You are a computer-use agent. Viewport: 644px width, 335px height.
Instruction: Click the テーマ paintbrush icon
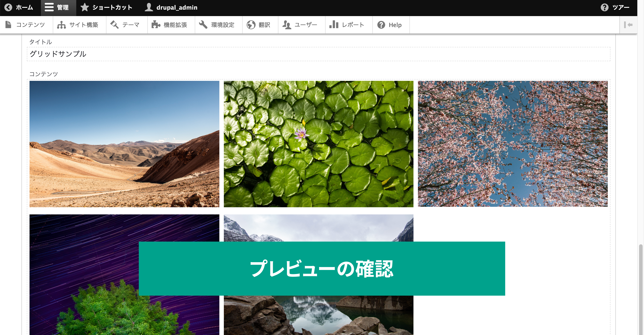114,25
